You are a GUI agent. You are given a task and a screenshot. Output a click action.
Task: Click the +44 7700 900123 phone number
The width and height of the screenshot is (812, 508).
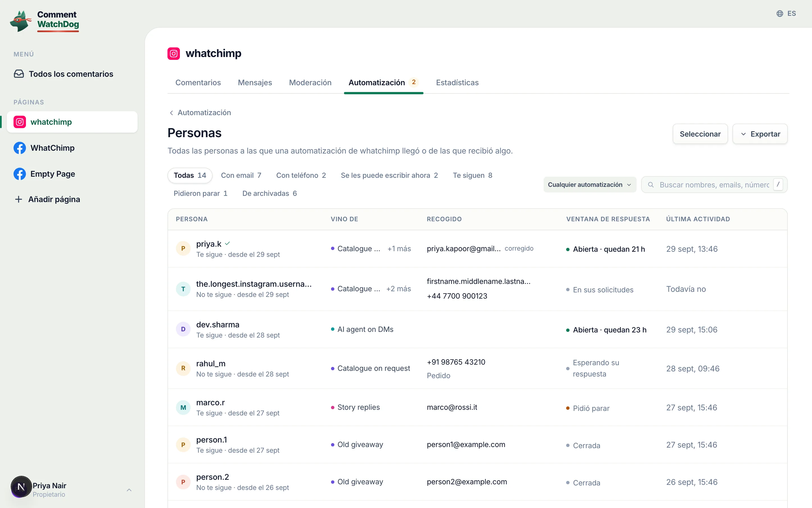pos(457,296)
